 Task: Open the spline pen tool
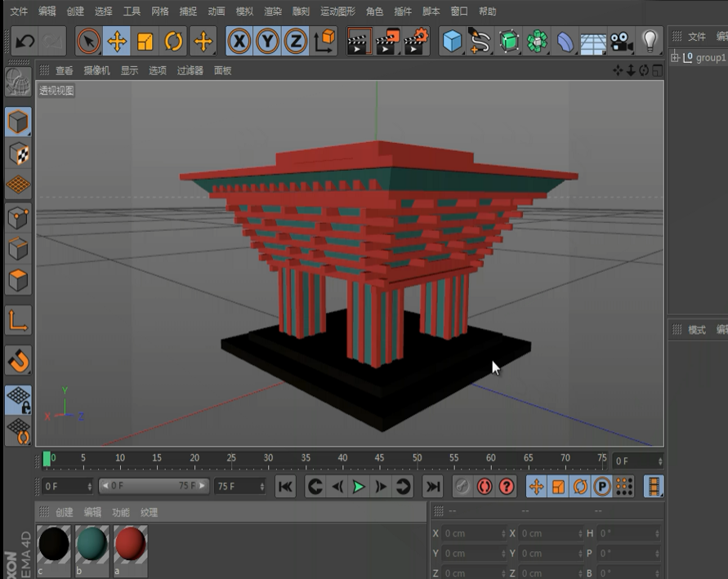coord(480,42)
